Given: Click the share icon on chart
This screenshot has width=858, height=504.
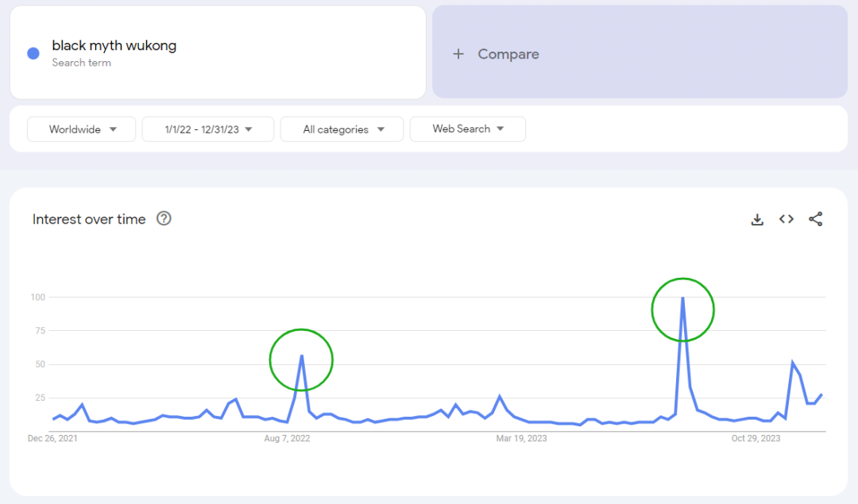Looking at the screenshot, I should [x=815, y=220].
